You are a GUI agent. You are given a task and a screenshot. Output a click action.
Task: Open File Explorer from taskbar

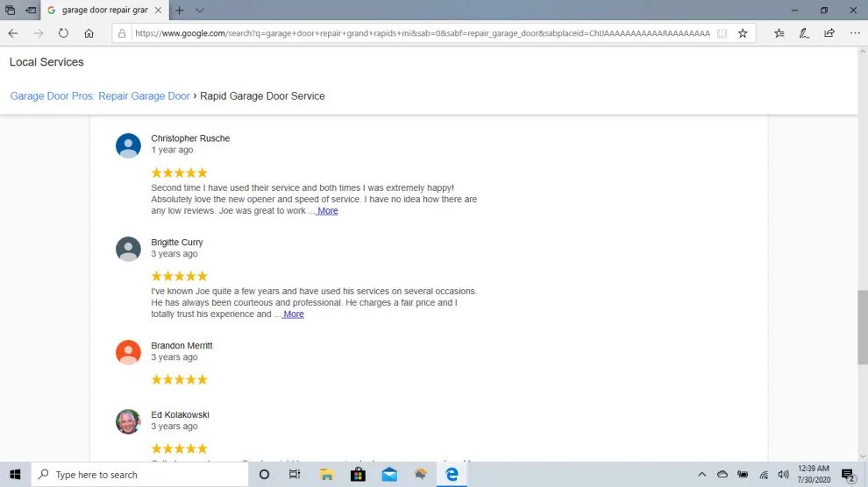tap(327, 474)
